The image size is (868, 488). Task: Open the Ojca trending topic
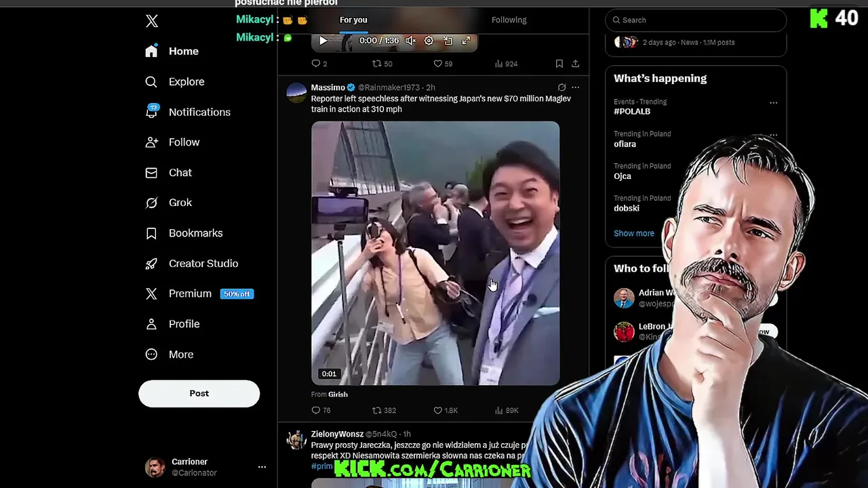(623, 176)
